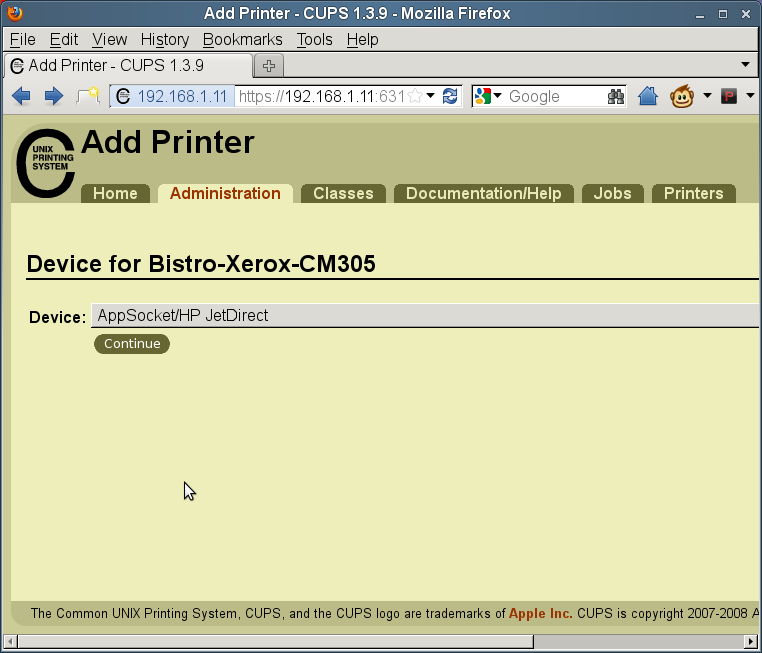Go to the CUPS Home tab
The height and width of the screenshot is (653, 762).
tap(115, 193)
